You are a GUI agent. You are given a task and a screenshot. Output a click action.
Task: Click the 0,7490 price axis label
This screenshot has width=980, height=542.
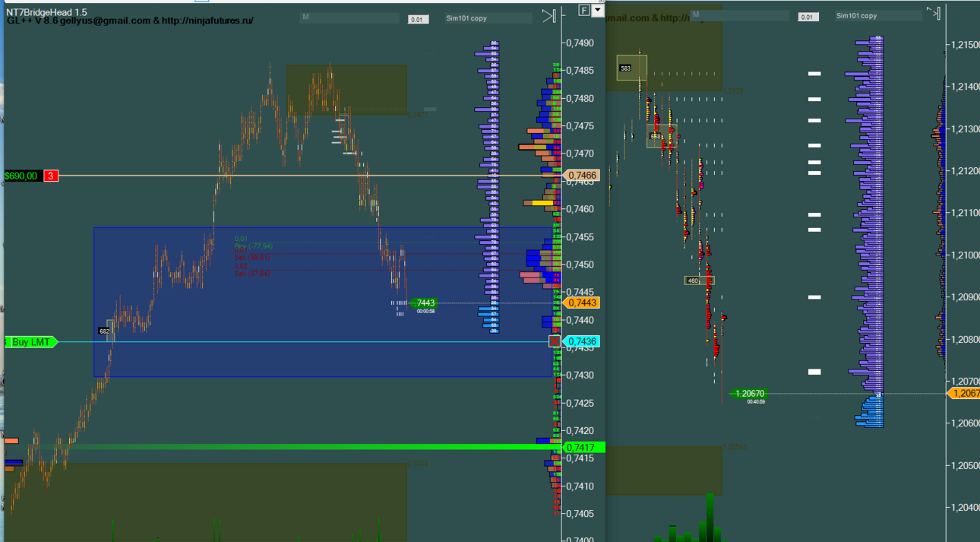tap(580, 43)
